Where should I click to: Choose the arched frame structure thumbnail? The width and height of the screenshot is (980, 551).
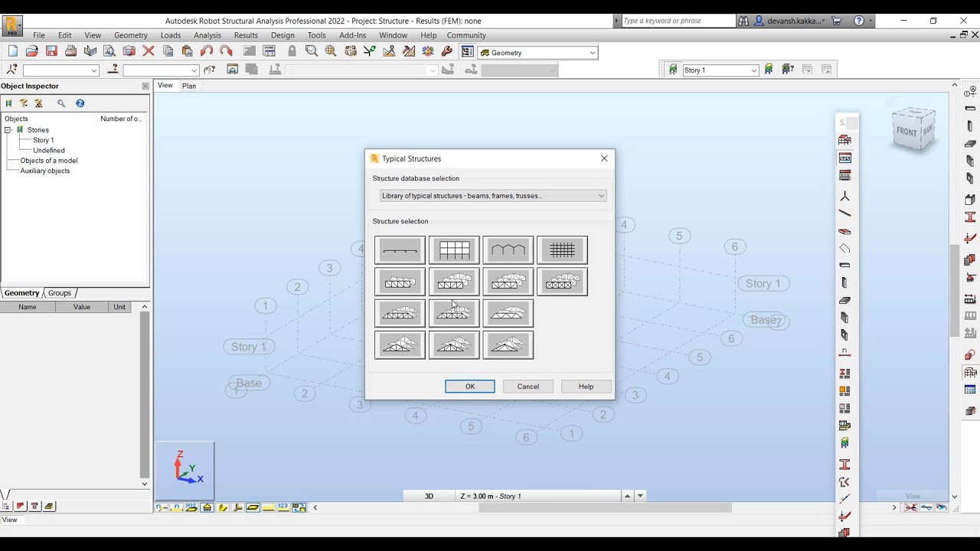point(508,250)
